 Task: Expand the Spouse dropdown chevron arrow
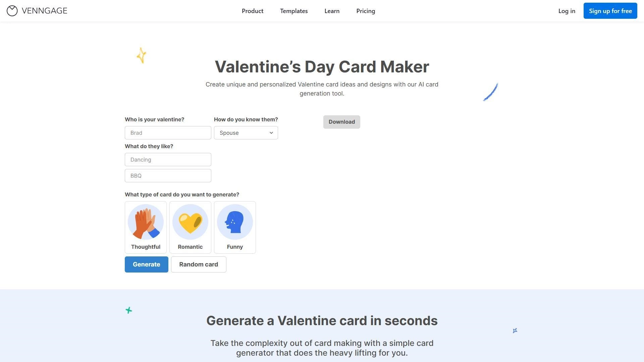click(271, 133)
